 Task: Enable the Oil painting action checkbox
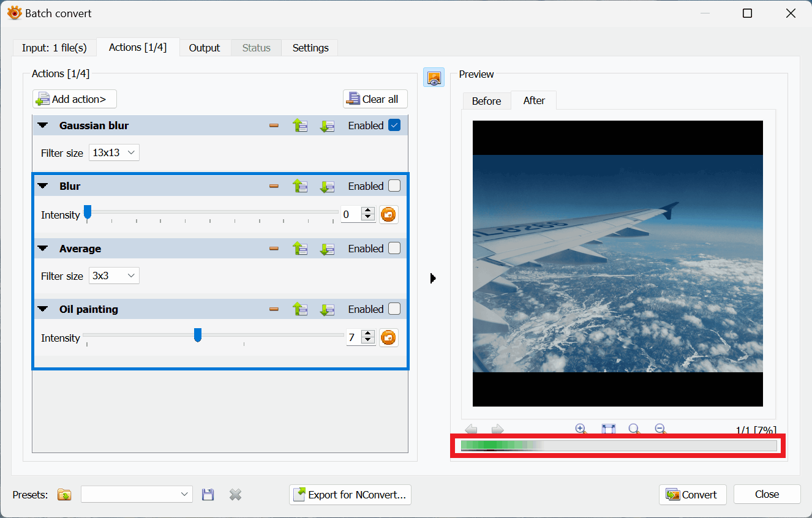[x=394, y=309]
